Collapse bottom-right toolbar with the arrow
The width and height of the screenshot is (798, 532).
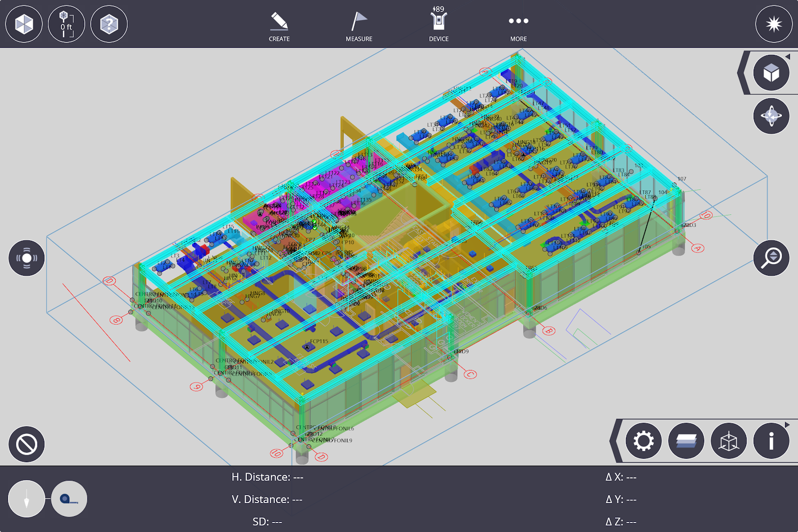[x=788, y=425]
